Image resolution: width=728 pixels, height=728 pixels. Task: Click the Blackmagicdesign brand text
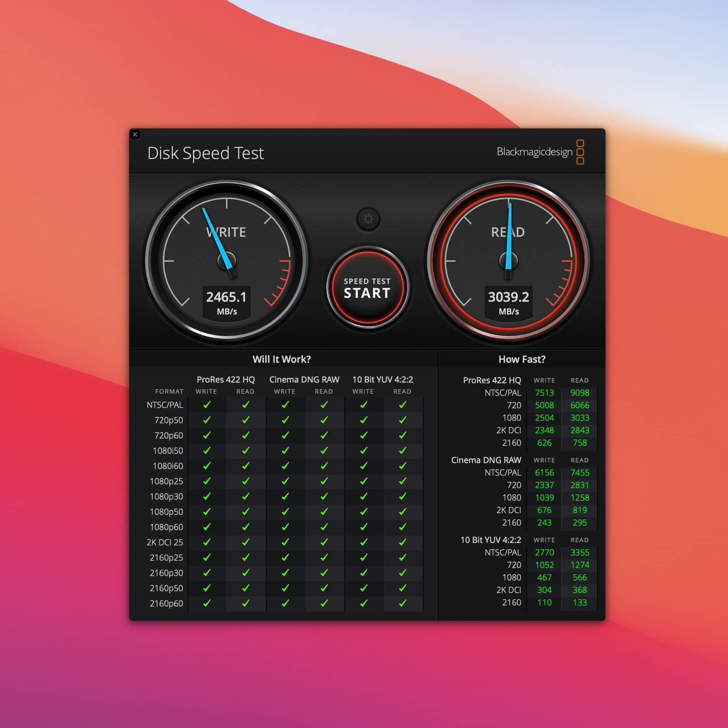pyautogui.click(x=534, y=152)
